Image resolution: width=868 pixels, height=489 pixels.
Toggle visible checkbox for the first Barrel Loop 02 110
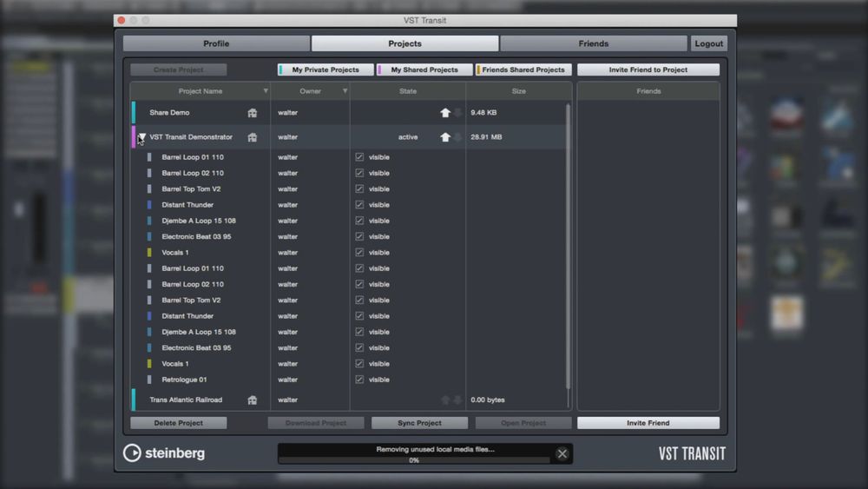coord(360,173)
